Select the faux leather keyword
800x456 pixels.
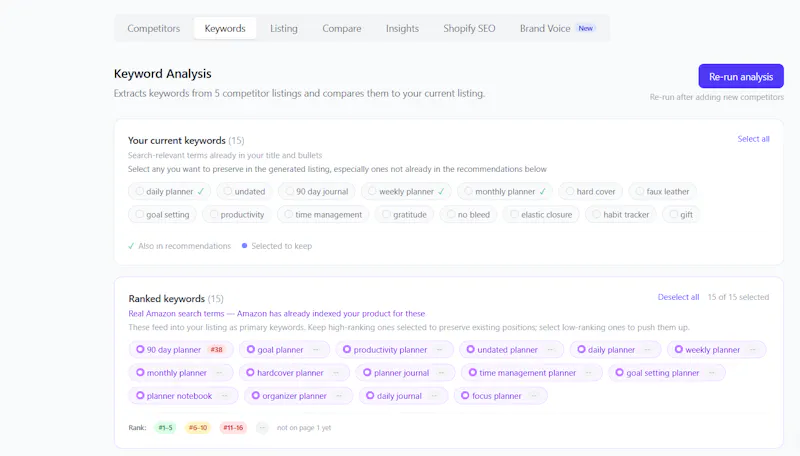[662, 191]
